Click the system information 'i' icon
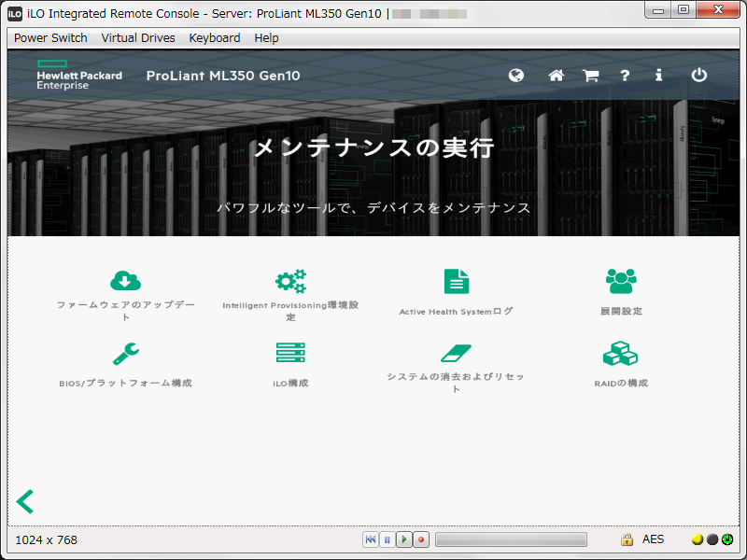Screen dimensions: 747x560 [658, 75]
